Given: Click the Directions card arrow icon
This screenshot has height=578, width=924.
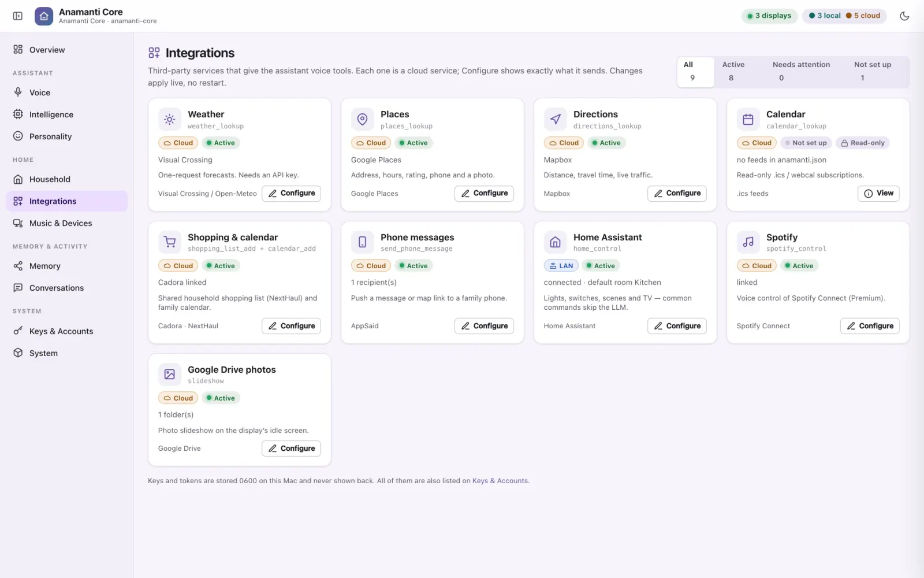Looking at the screenshot, I should tap(556, 120).
